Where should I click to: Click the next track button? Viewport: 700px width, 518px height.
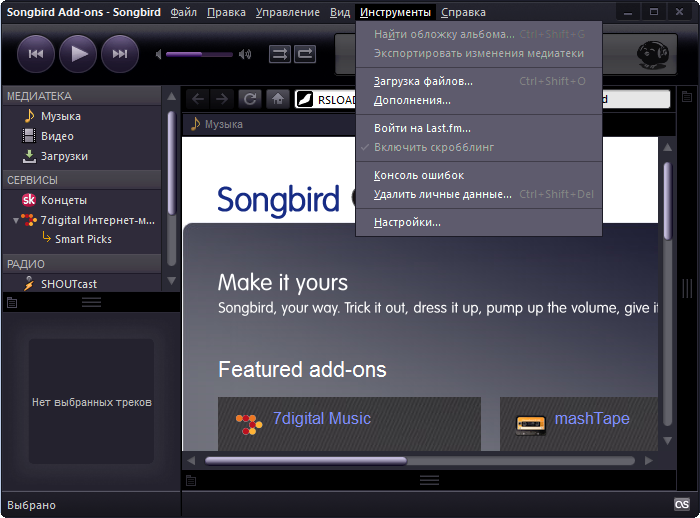pyautogui.click(x=120, y=54)
